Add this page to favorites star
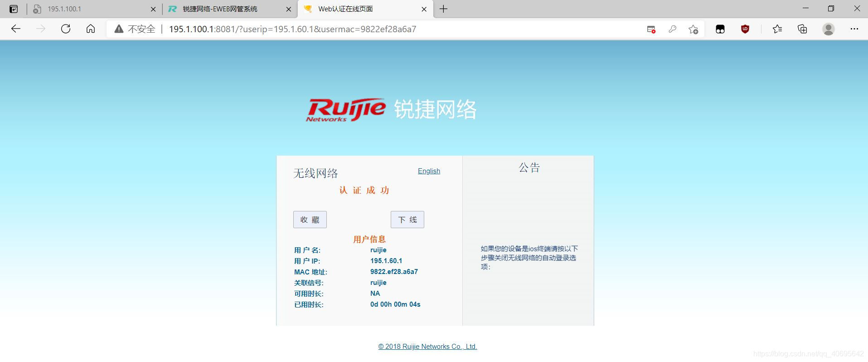 [x=693, y=29]
